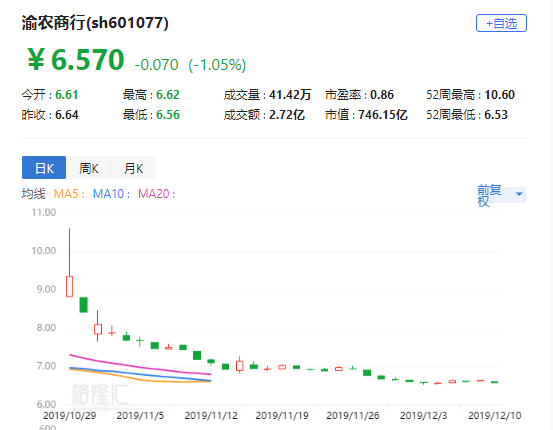Click the 均线 label
553x430 pixels.
pos(34,194)
